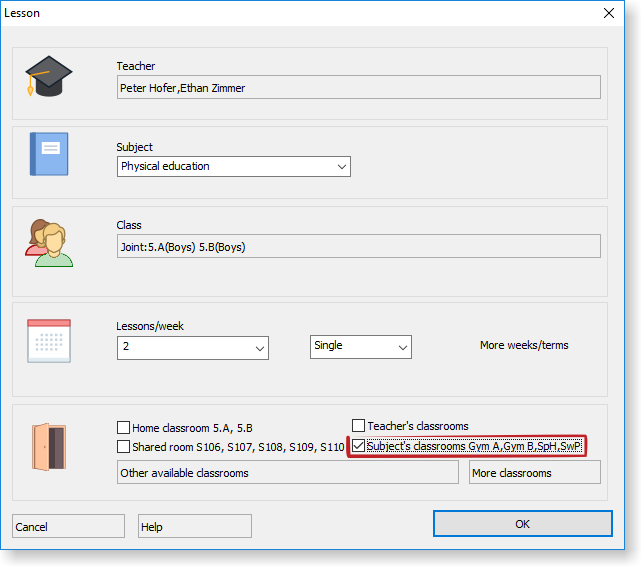Cancel the Lesson dialog
Screen dimensions: 642x567
(x=68, y=527)
